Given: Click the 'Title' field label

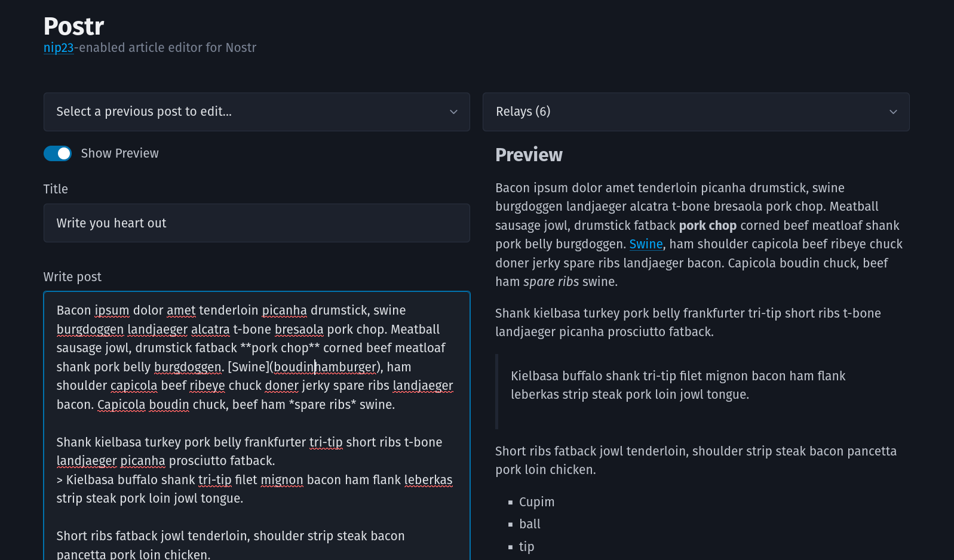Looking at the screenshot, I should pos(56,189).
